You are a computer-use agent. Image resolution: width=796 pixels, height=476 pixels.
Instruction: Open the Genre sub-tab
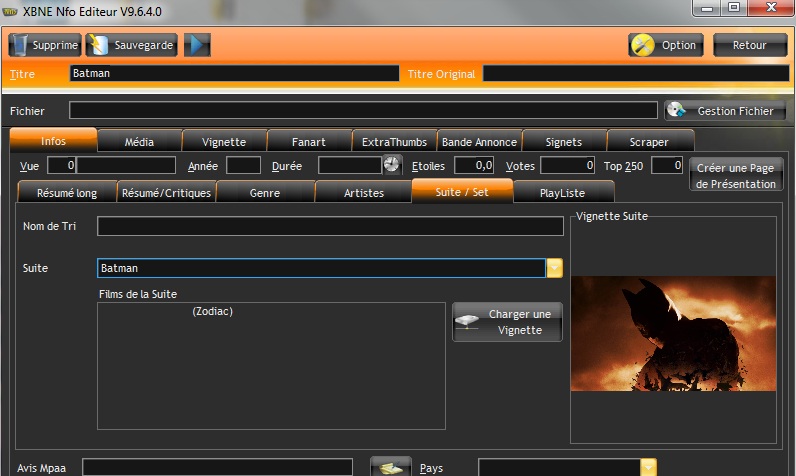click(x=265, y=192)
